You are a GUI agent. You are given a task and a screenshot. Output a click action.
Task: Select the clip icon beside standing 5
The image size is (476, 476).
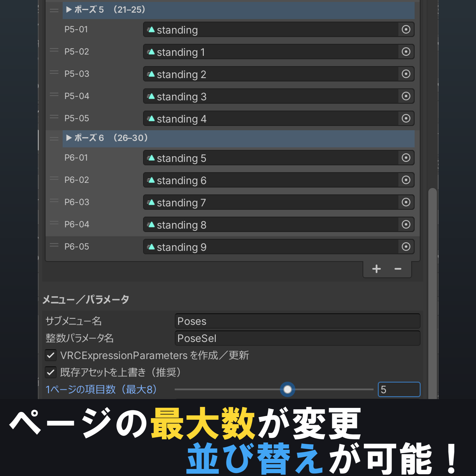click(151, 158)
